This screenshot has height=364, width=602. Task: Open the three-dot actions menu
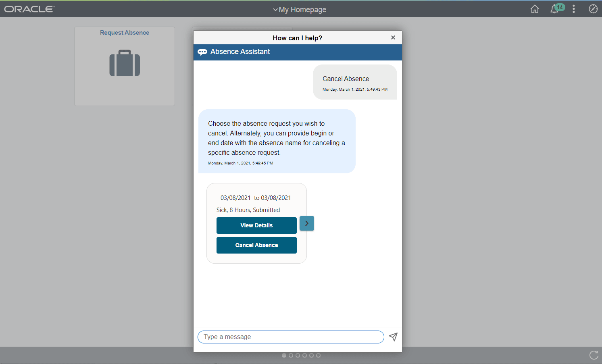(573, 9)
